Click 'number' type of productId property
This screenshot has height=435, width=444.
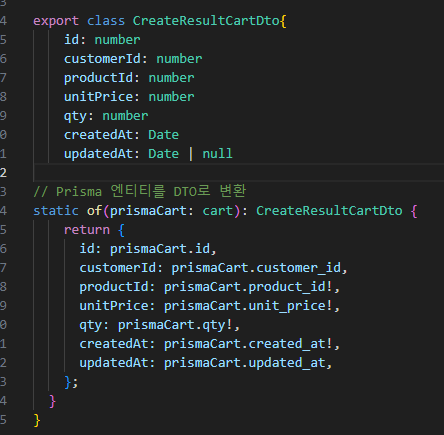click(x=171, y=78)
